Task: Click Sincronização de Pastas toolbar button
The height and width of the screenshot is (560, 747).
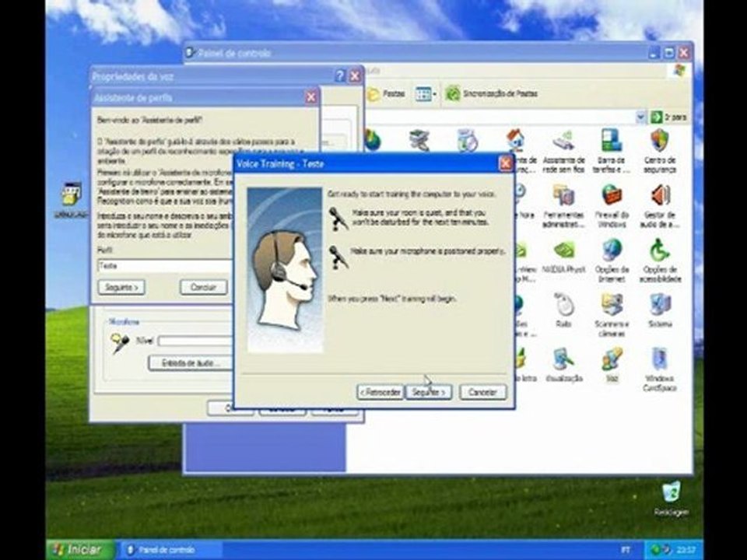Action: (491, 94)
